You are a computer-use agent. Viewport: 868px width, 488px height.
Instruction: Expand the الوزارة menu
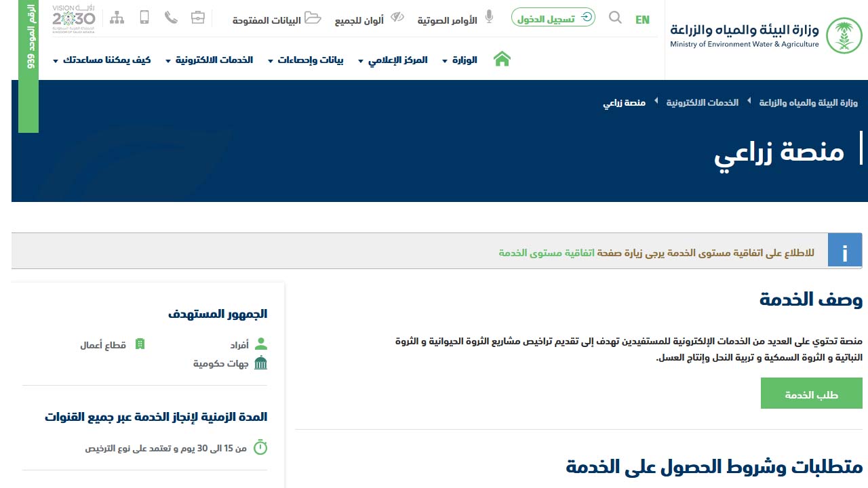[460, 60]
